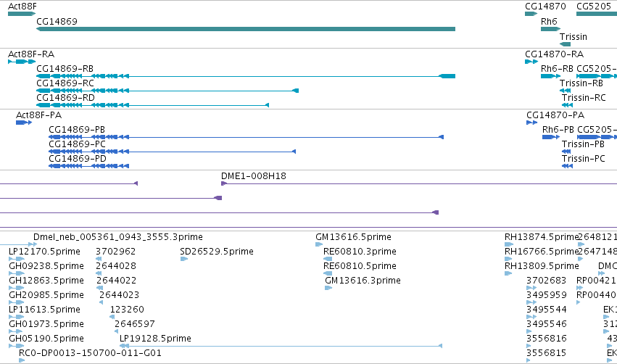The height and width of the screenshot is (364, 617).
Task: Click the RH13874.5prime EST label
Action: coord(542,237)
